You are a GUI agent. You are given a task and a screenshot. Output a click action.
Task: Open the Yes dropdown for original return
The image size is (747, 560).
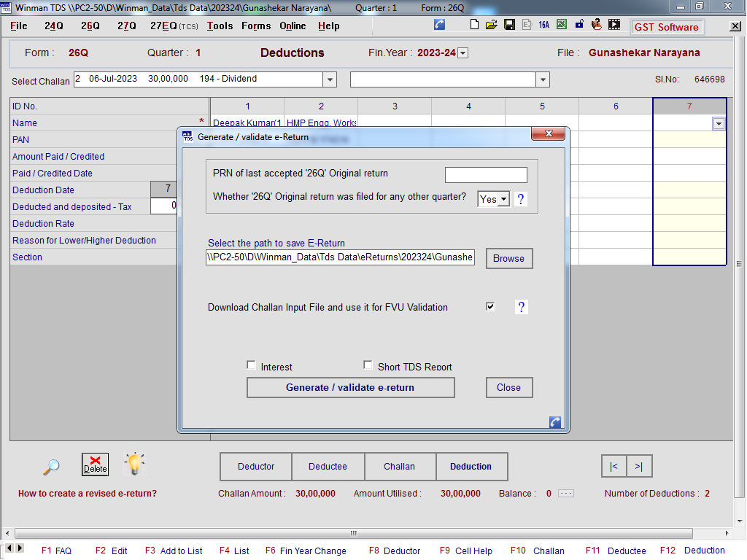tap(503, 199)
